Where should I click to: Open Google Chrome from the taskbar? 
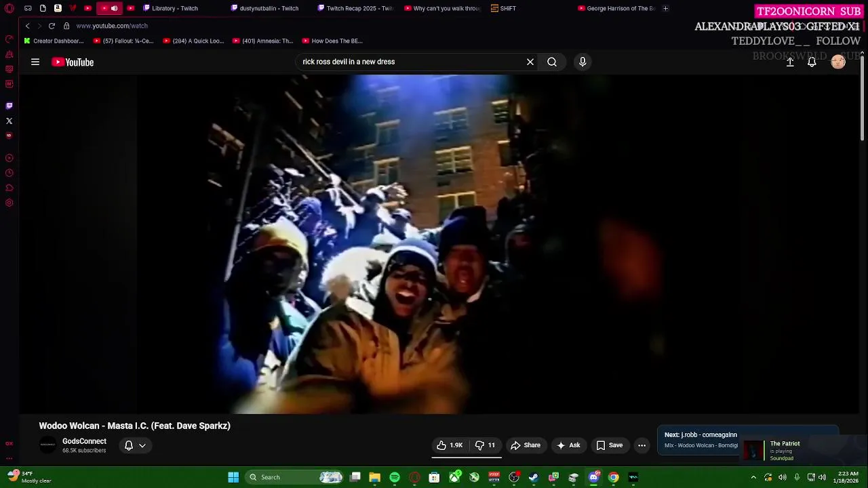point(613,477)
